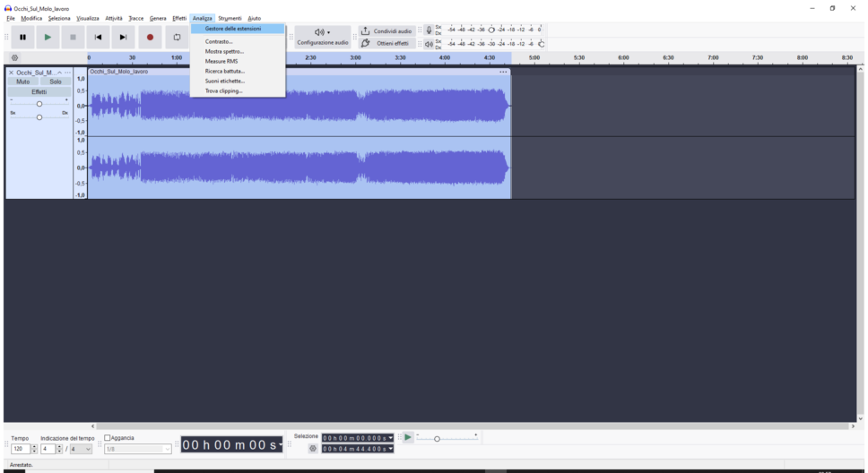Solo the track with Solo button

pos(56,82)
